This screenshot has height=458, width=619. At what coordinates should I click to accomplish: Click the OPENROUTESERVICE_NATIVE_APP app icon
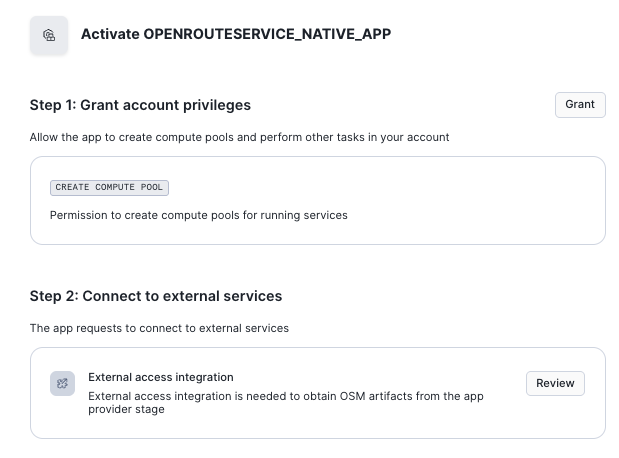[49, 35]
